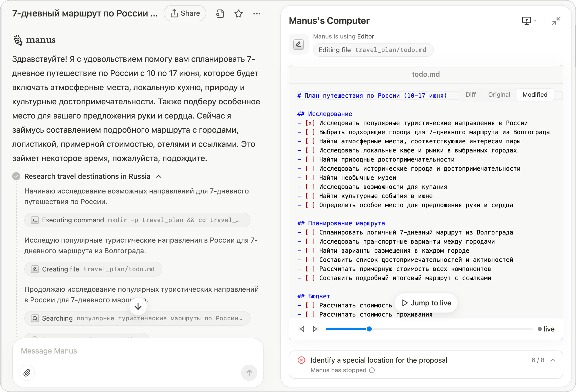
Task: Click the paperclip attach file icon
Action: click(x=27, y=373)
